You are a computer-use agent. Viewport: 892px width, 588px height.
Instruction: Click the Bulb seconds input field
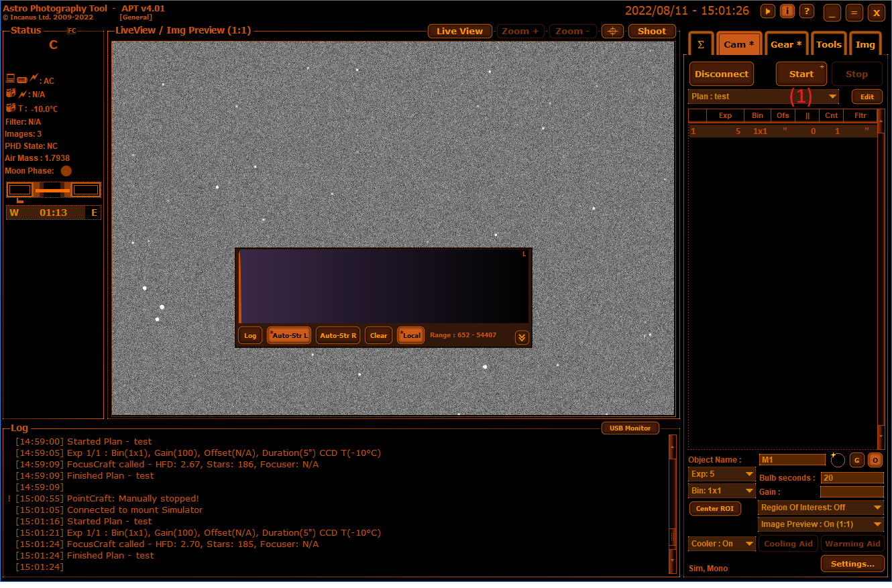coord(852,478)
